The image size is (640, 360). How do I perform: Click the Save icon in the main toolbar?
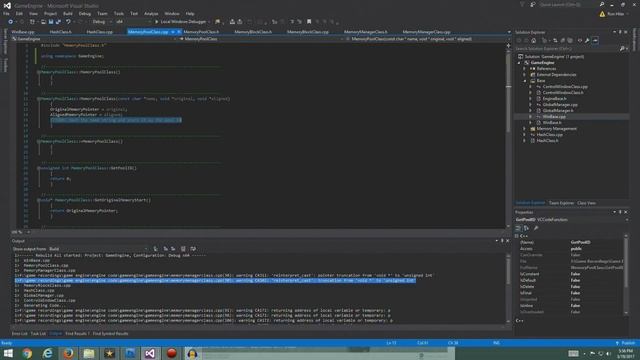click(51, 22)
